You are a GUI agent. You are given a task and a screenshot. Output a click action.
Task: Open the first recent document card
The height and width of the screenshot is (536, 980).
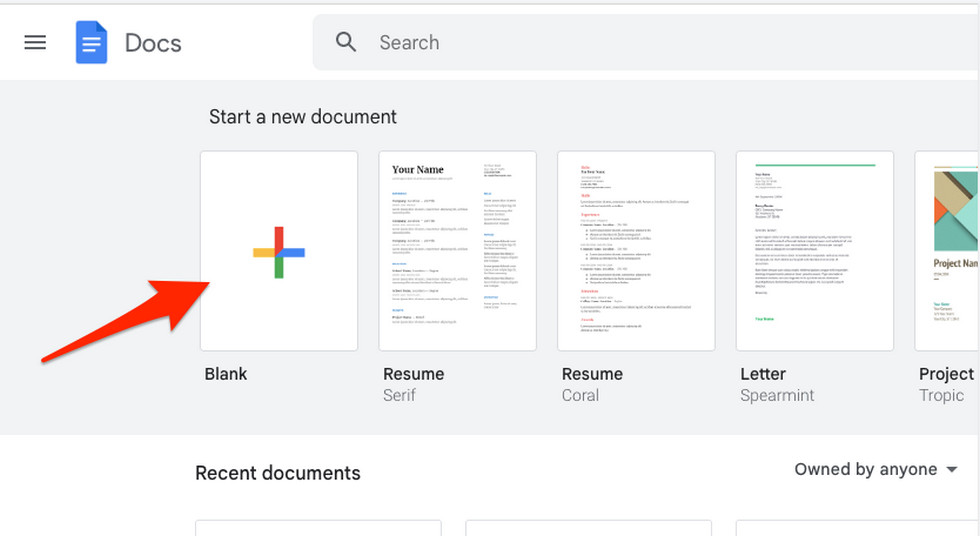tap(318, 527)
